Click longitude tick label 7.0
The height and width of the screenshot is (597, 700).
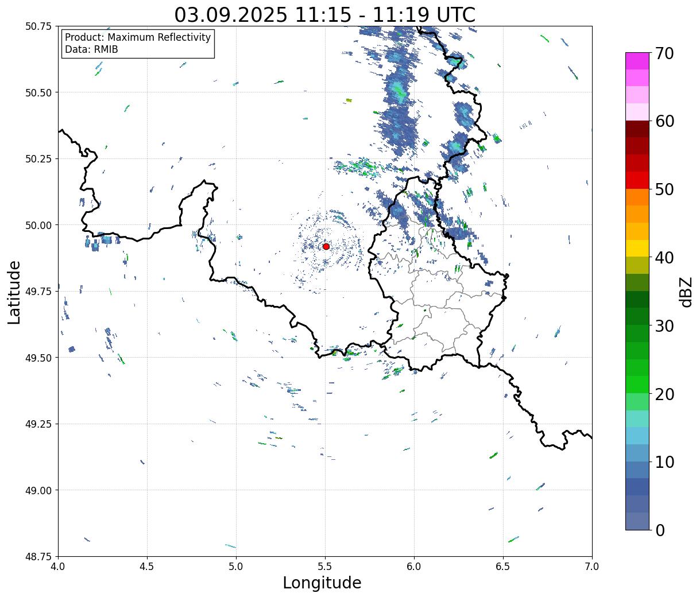(x=592, y=567)
